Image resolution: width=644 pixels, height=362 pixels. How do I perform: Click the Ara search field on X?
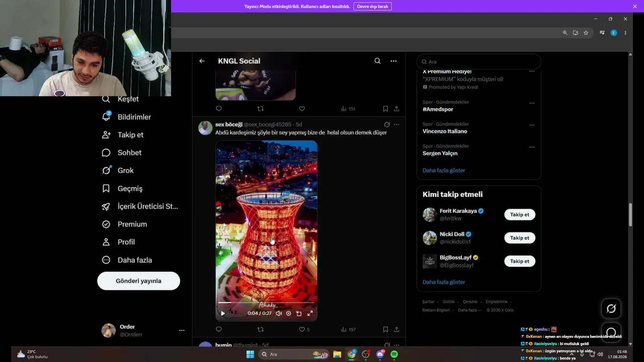(478, 62)
